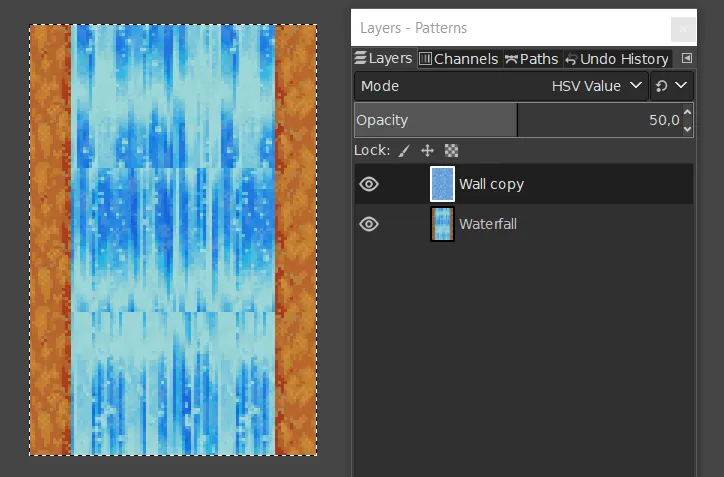Open the HSV Value mode dropdown
This screenshot has width=724, height=477.
pyautogui.click(x=501, y=86)
